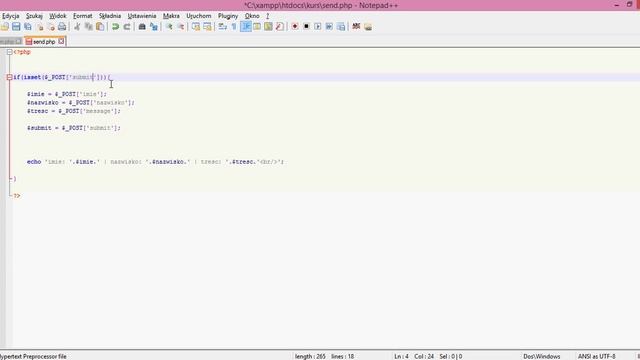Place cursor in the $imie = $_POST line
Viewport: 640px width, 360px height.
pyautogui.click(x=67, y=94)
